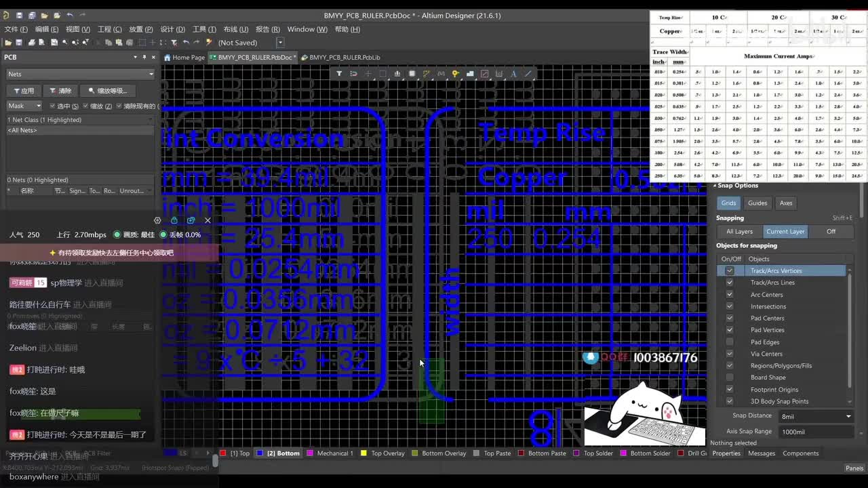Toggle the 选中 (S) checkbox

pos(52,106)
